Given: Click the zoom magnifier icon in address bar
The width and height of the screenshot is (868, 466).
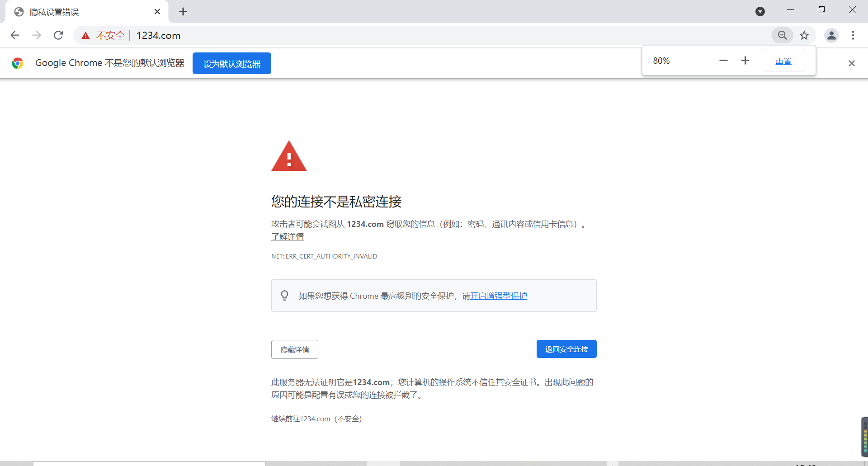Looking at the screenshot, I should click(x=783, y=35).
